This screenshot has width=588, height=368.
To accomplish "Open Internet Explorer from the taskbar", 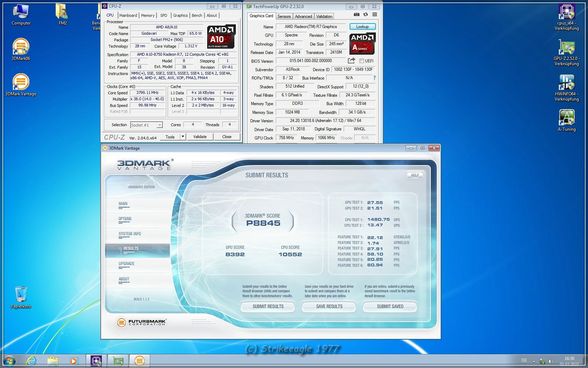I will [x=31, y=361].
